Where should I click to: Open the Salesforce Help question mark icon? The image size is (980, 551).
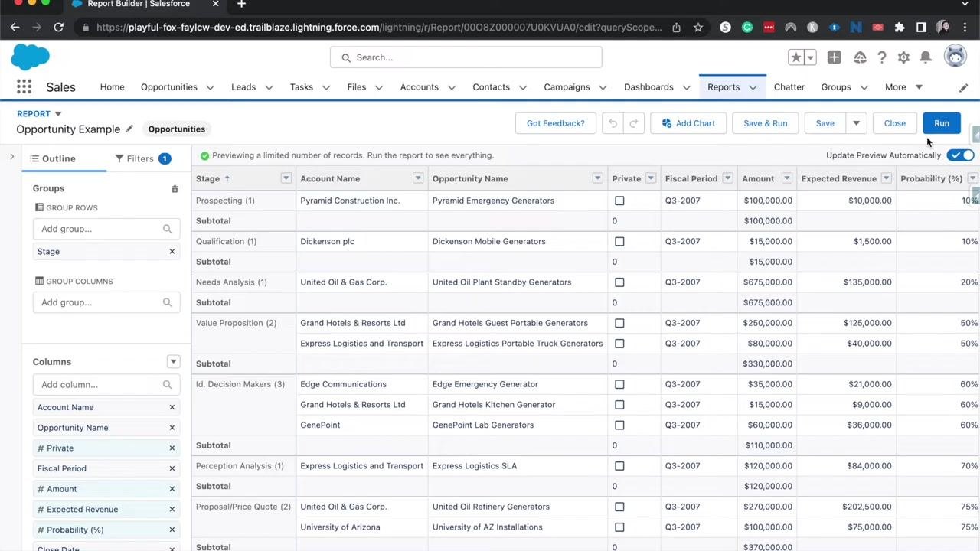882,57
